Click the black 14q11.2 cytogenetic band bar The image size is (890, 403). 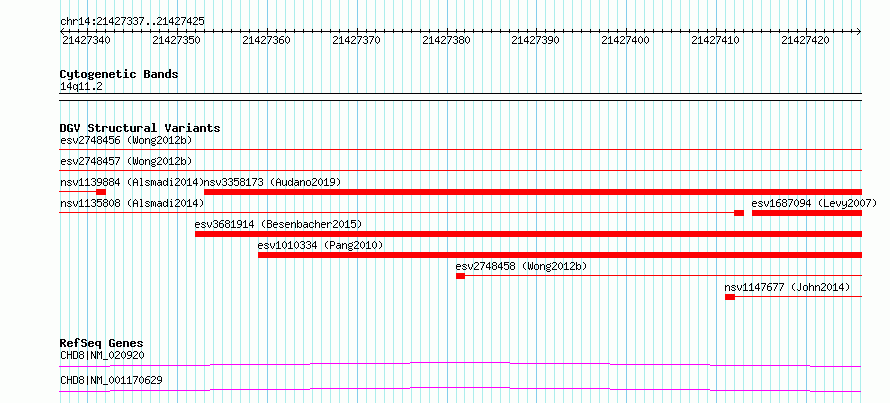point(461,97)
